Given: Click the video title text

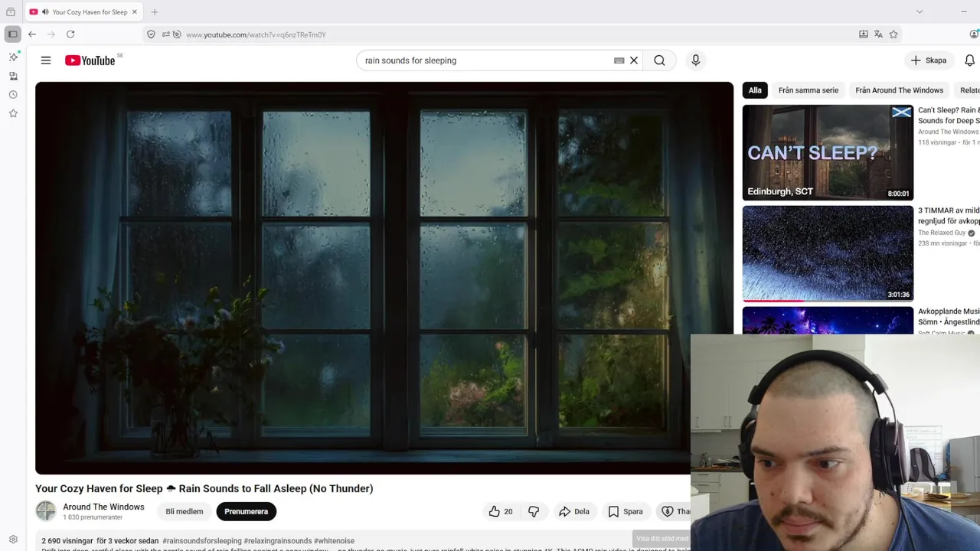Looking at the screenshot, I should tap(204, 488).
